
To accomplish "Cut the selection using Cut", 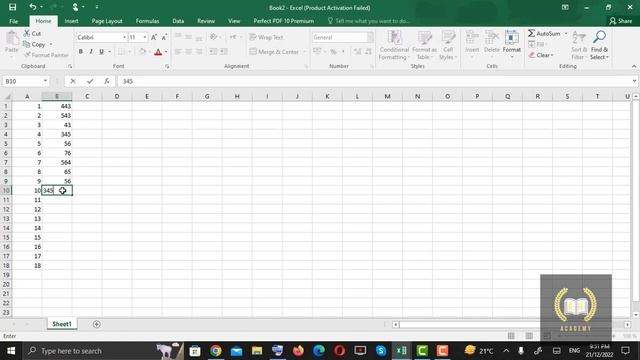I will 32,33.
